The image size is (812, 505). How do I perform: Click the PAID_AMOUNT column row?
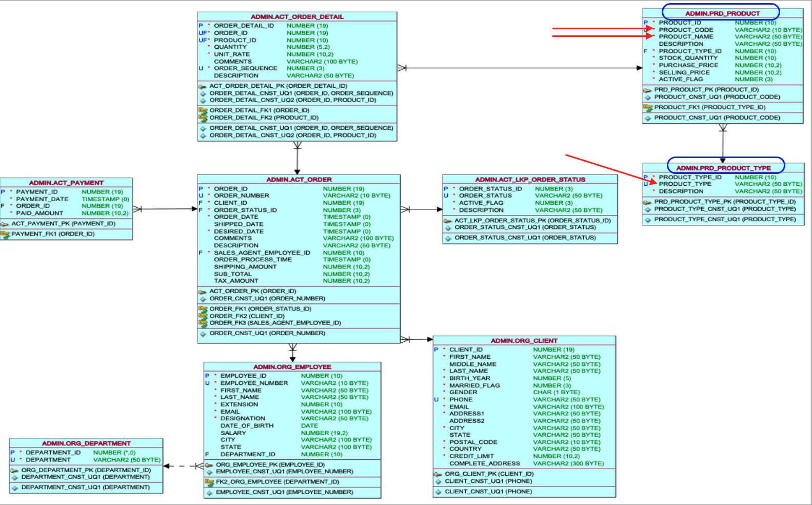[66, 213]
